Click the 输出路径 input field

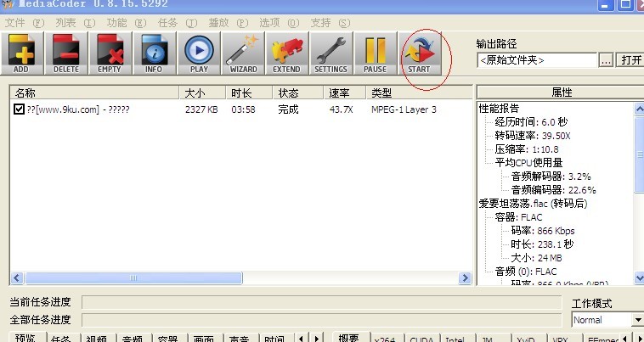(x=537, y=60)
